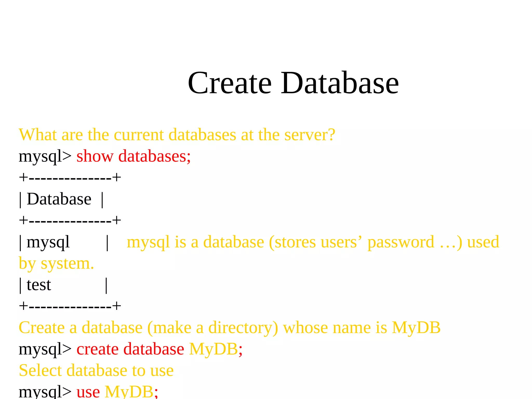The width and height of the screenshot is (532, 399).
Task: Click the bottom table border line
Action: click(x=70, y=306)
